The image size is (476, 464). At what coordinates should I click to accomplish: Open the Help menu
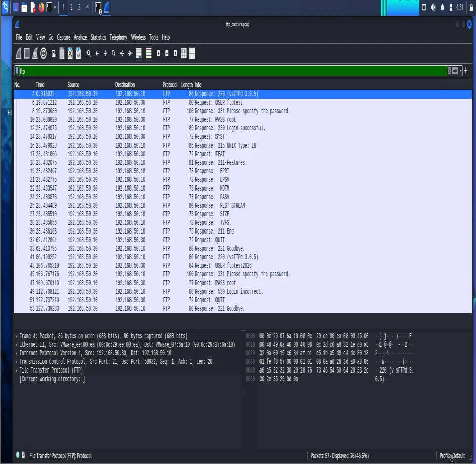166,37
